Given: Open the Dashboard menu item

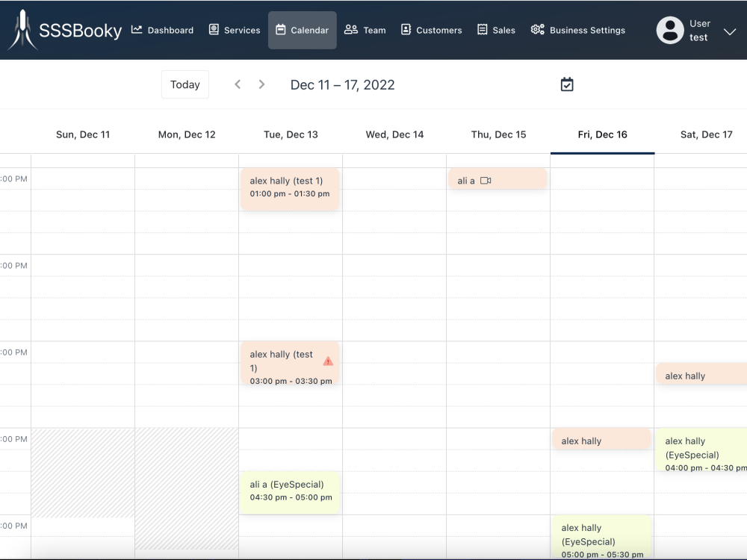Looking at the screenshot, I should coord(162,30).
